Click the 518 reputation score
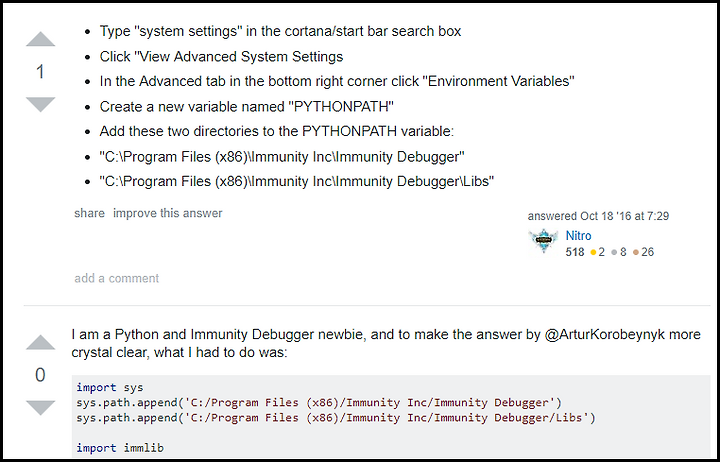 click(x=575, y=252)
